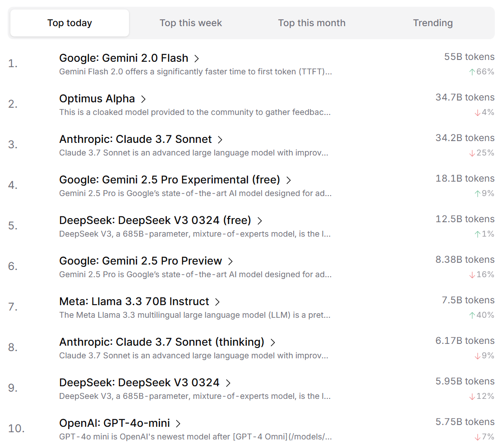Open Anthropic: Claude 3.7 Sonnet model link
This screenshot has width=502, height=448.
(x=135, y=140)
